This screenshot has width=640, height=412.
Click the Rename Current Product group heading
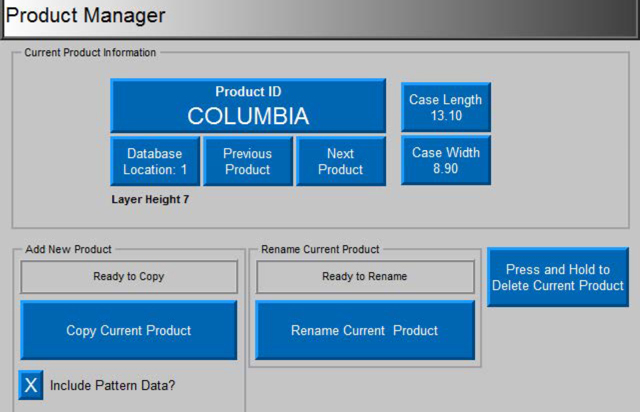320,248
